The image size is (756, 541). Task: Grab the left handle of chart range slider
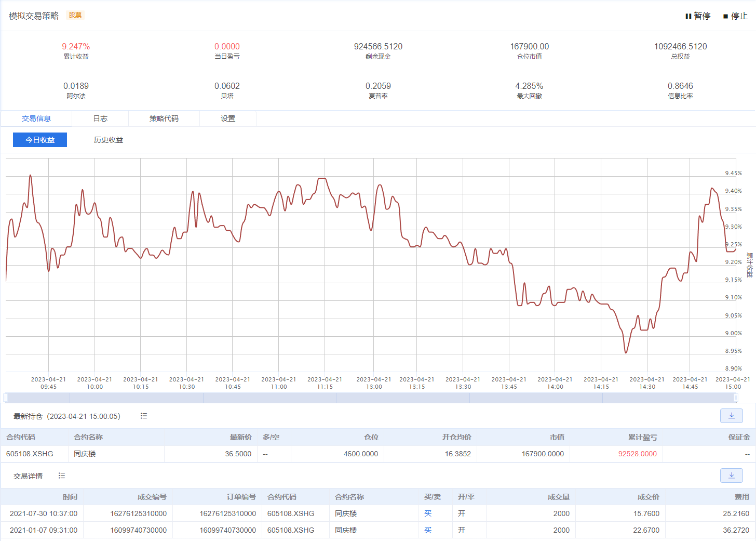click(6, 398)
